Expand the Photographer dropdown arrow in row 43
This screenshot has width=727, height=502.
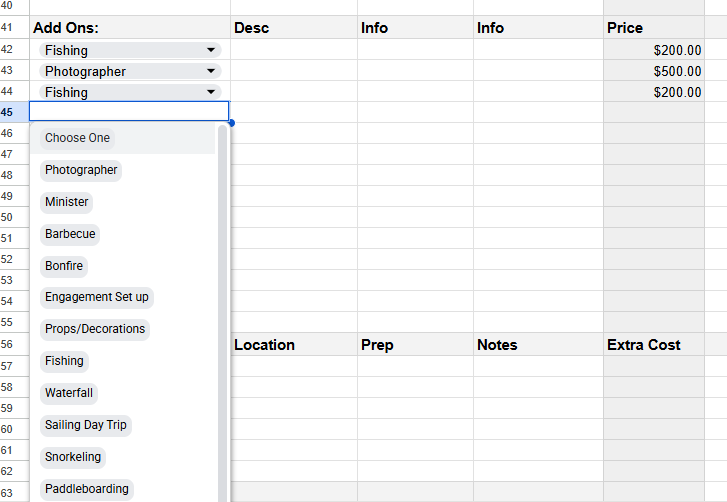pos(211,71)
